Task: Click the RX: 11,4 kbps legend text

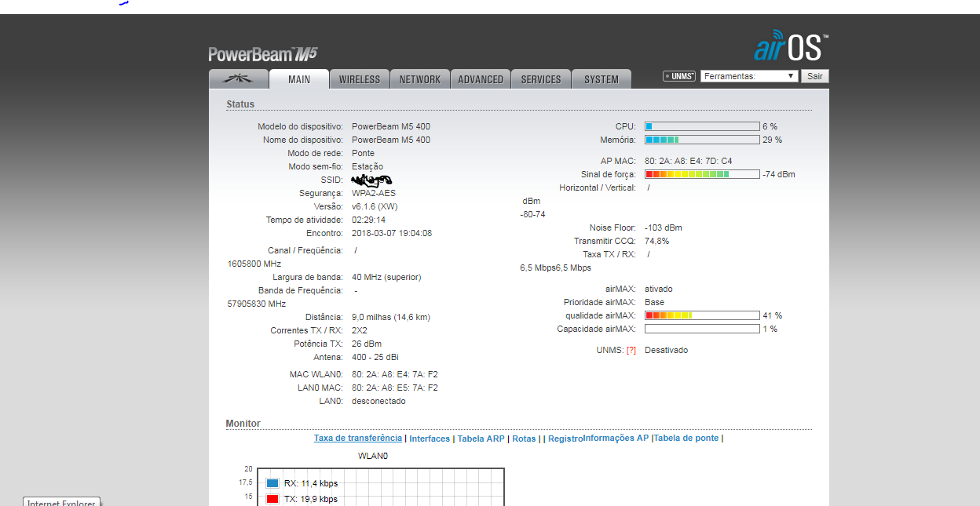Action: point(311,483)
